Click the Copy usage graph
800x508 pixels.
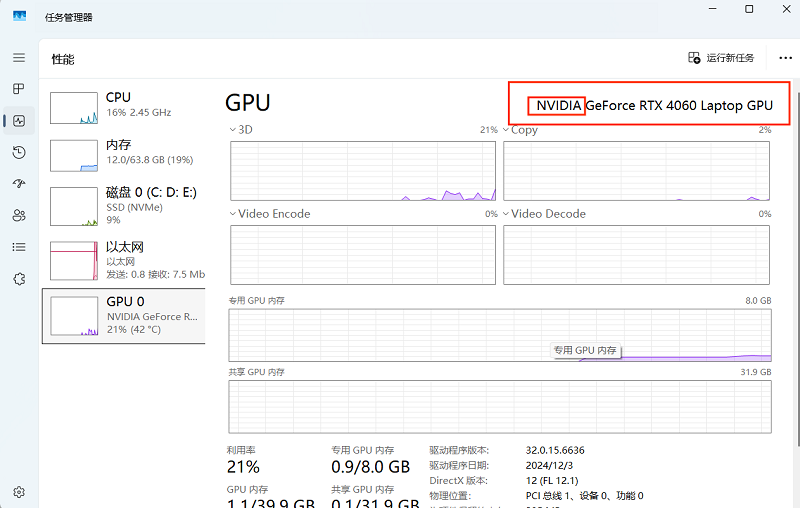(x=636, y=171)
